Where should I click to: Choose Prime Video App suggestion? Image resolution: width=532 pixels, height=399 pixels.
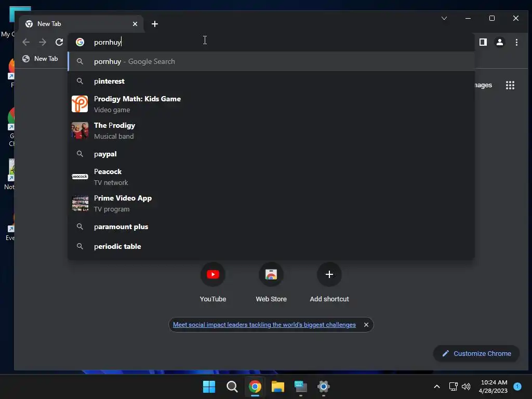(x=271, y=203)
